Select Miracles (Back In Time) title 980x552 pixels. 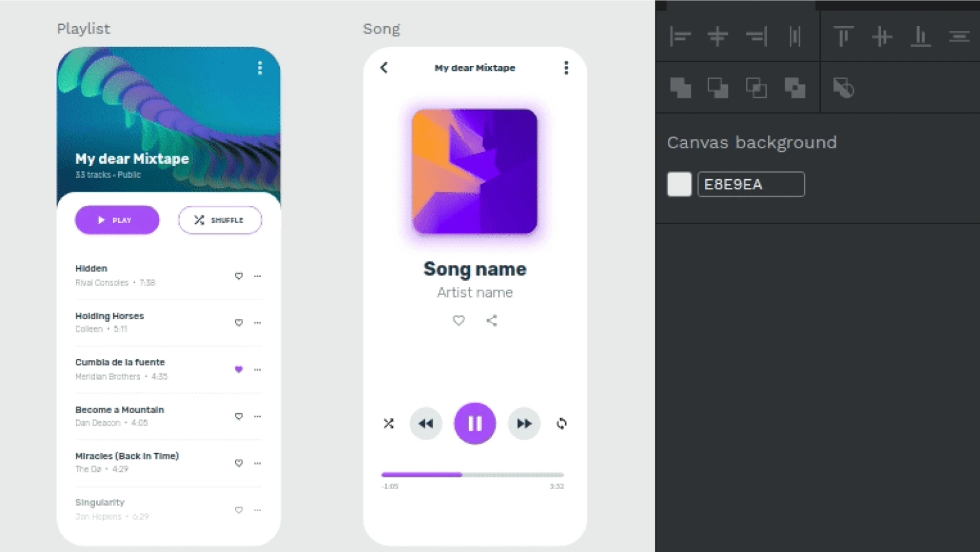coord(127,456)
